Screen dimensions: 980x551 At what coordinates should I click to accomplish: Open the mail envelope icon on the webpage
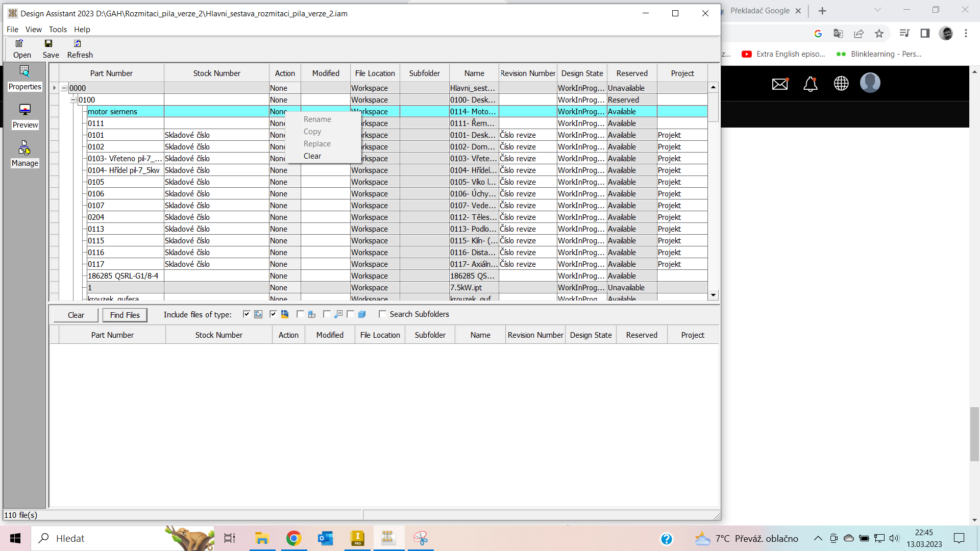pos(780,83)
